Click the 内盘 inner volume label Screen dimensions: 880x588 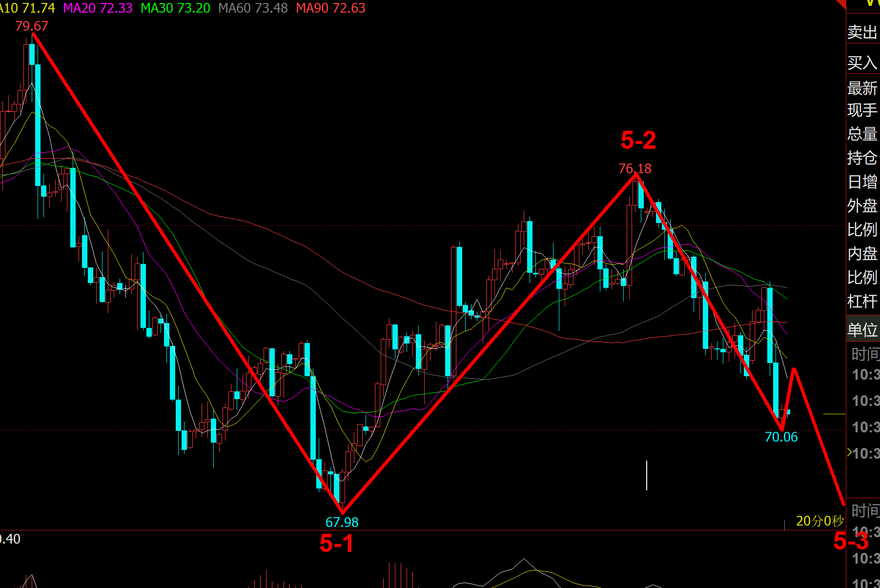click(x=862, y=254)
